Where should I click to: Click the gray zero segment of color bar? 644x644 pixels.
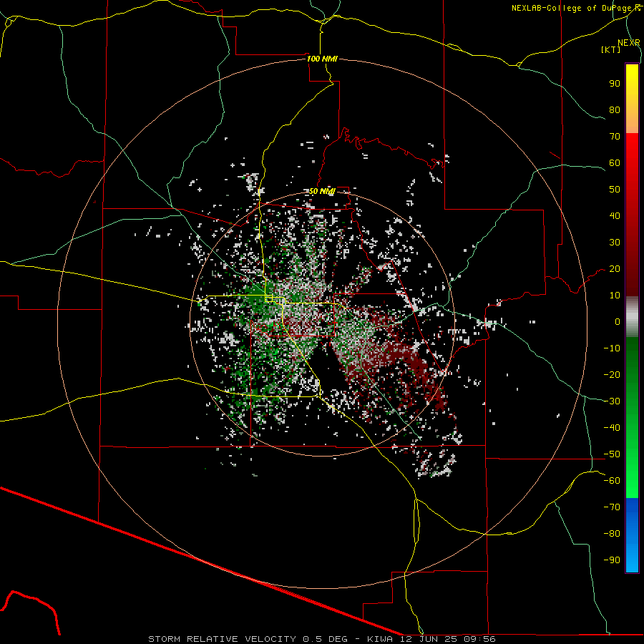(x=632, y=317)
